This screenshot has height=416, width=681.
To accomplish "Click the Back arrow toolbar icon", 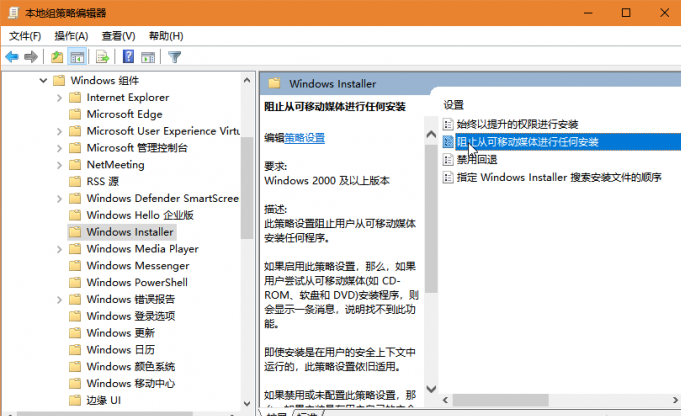I will [12, 57].
